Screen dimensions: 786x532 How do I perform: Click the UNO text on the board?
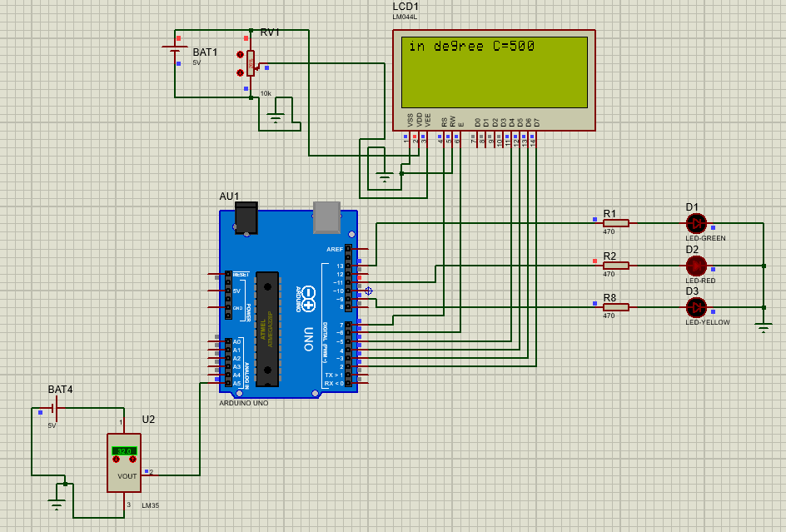pyautogui.click(x=308, y=339)
